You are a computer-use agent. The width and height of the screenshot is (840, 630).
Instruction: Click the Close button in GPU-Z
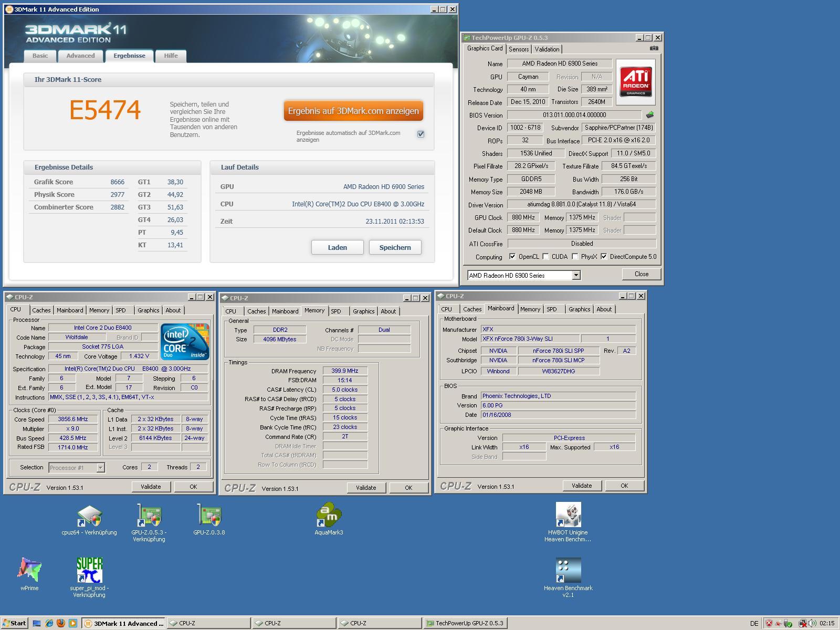[x=641, y=274]
